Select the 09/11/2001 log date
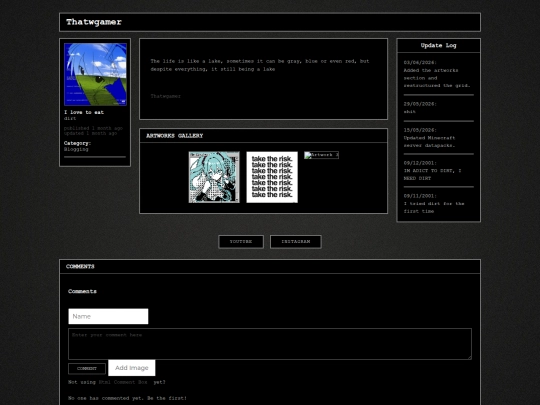540x405 pixels. click(x=420, y=196)
